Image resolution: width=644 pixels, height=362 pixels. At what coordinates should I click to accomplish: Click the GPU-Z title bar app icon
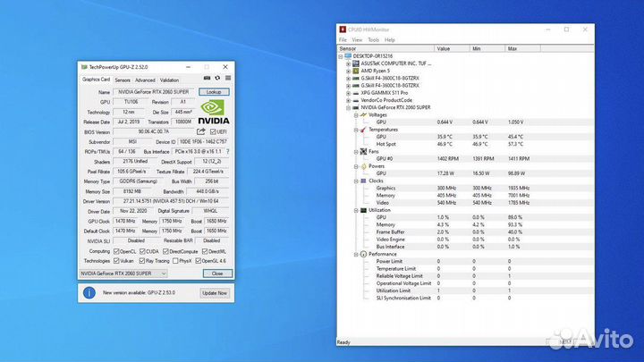point(84,67)
